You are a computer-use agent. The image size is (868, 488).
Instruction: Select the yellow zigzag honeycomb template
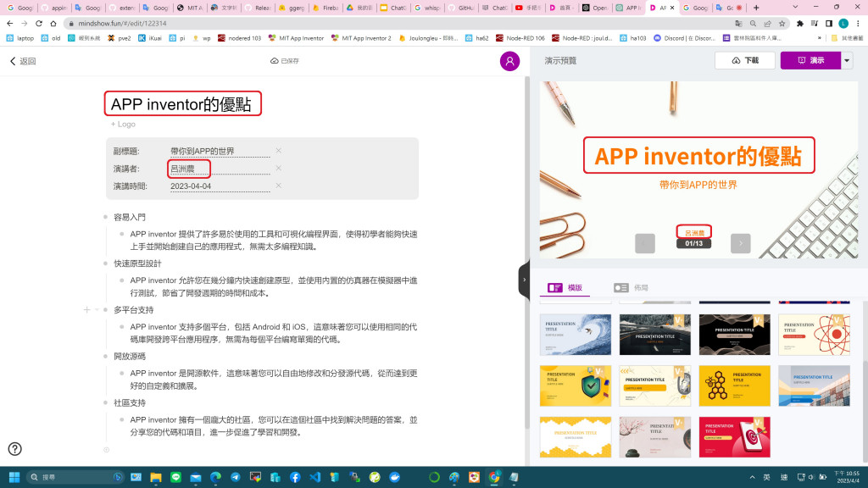[x=576, y=437]
